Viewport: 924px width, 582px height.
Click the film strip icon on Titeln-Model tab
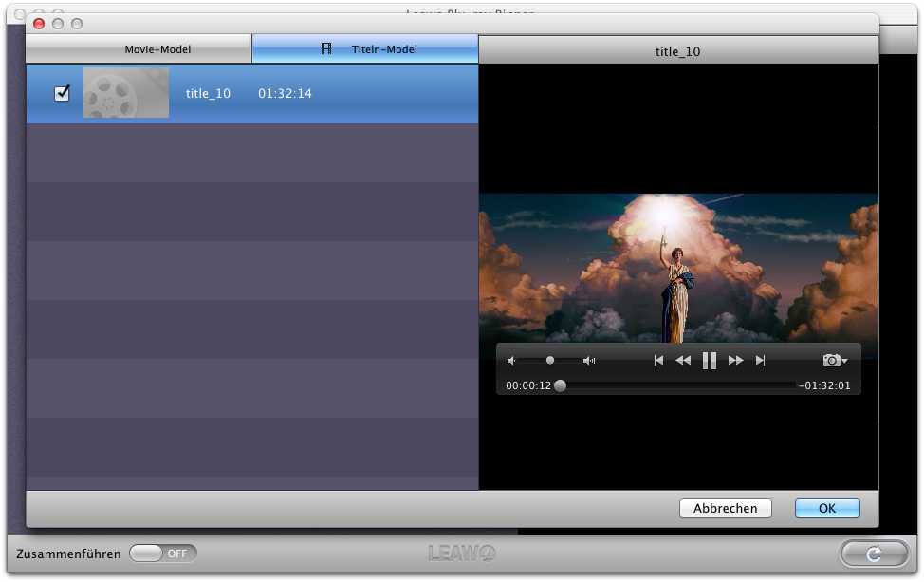(x=326, y=48)
